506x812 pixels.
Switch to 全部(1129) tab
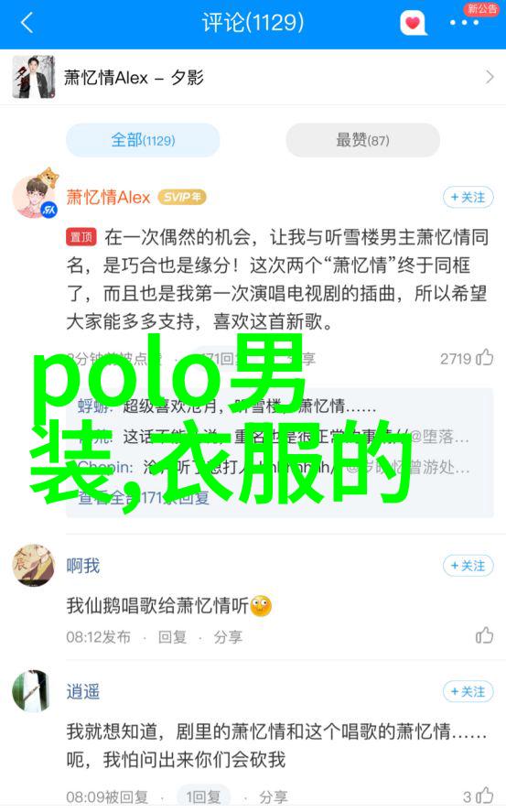[143, 140]
